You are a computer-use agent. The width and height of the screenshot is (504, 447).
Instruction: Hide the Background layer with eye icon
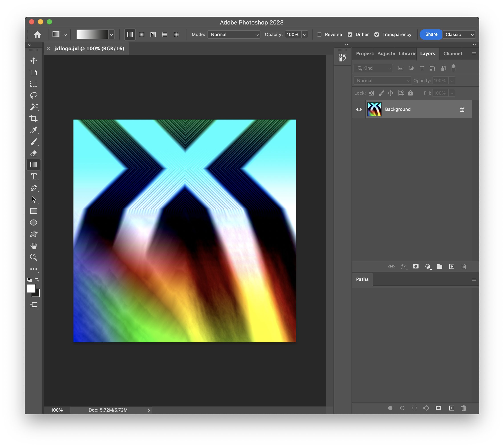point(359,109)
